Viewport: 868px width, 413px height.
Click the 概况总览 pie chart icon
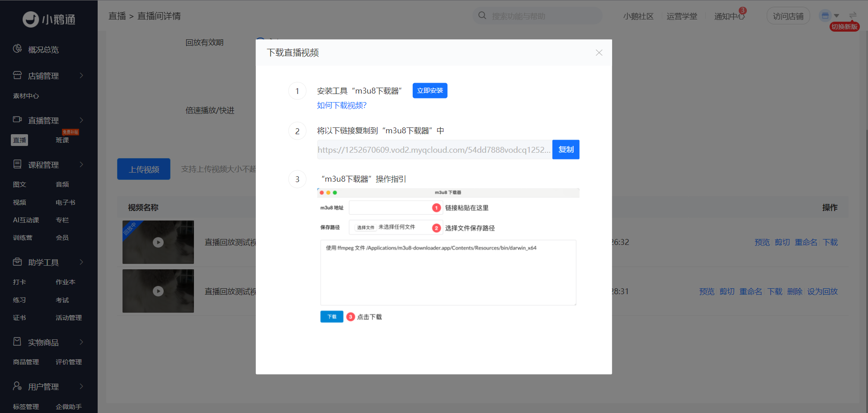[17, 49]
